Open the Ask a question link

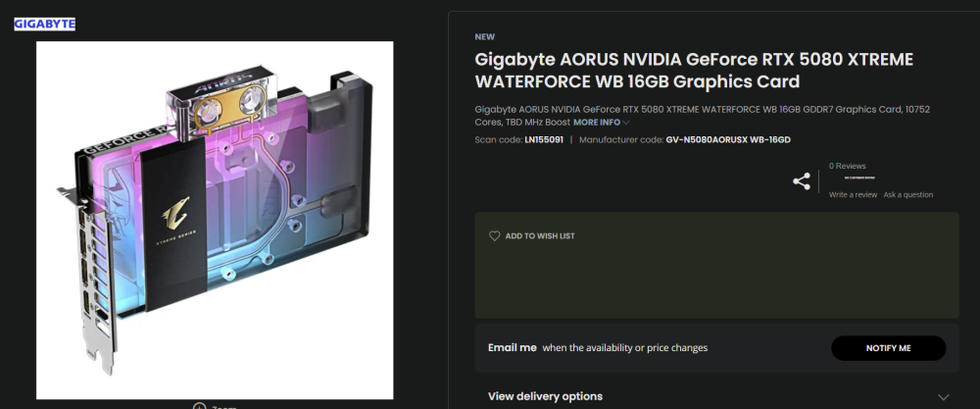pyautogui.click(x=908, y=194)
